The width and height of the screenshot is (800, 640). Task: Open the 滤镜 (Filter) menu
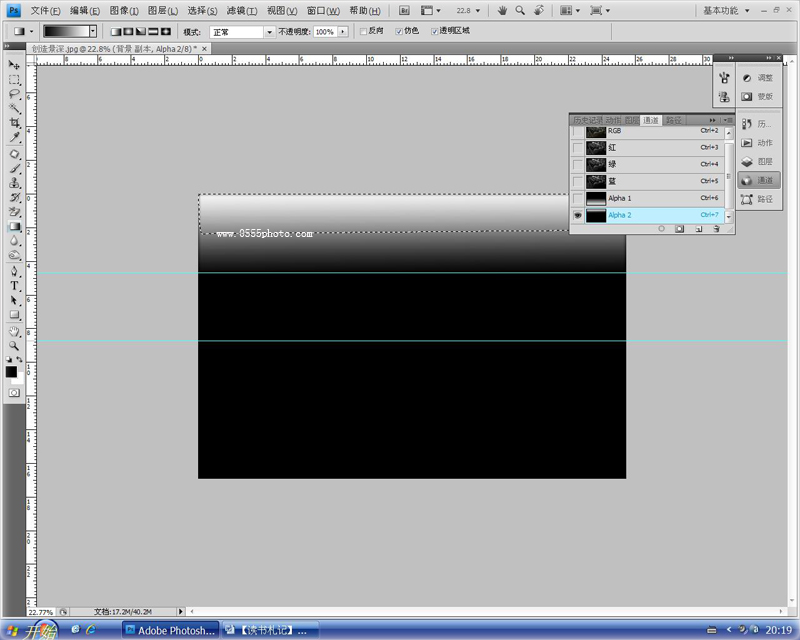pos(240,10)
